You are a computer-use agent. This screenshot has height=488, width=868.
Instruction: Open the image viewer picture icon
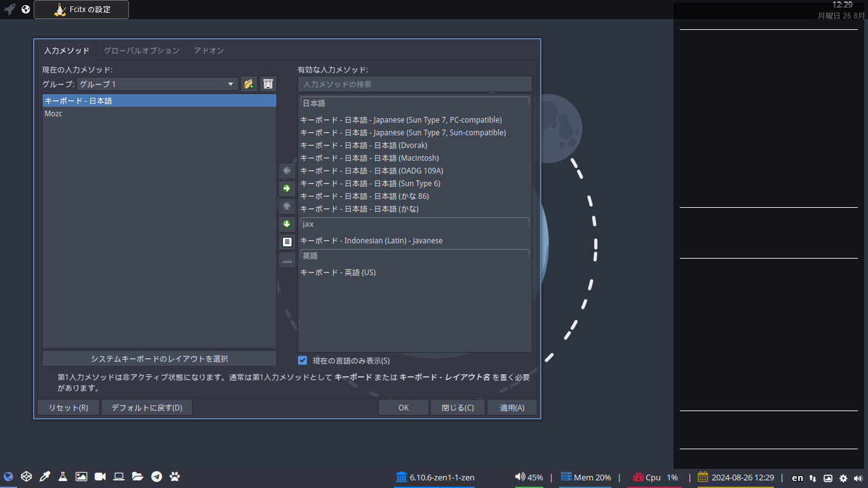pos(81,477)
